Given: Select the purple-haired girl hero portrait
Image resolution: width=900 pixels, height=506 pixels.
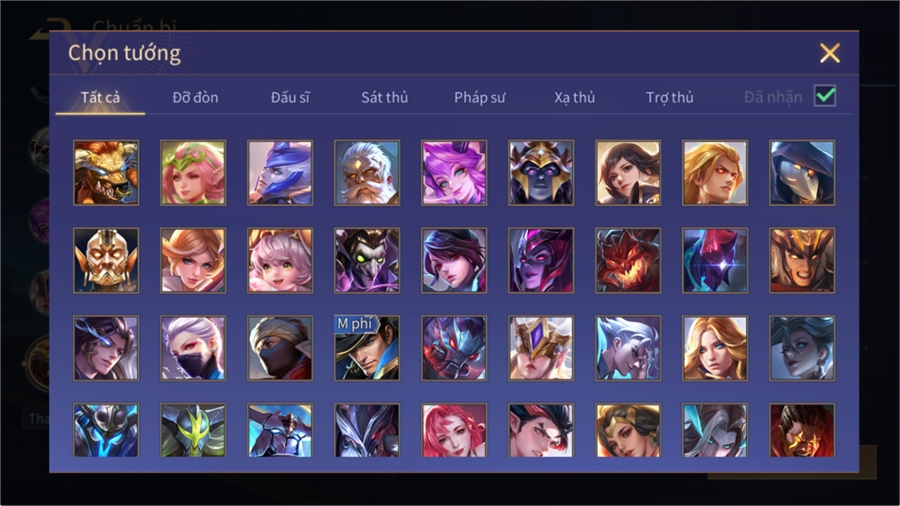Looking at the screenshot, I should coord(454,173).
